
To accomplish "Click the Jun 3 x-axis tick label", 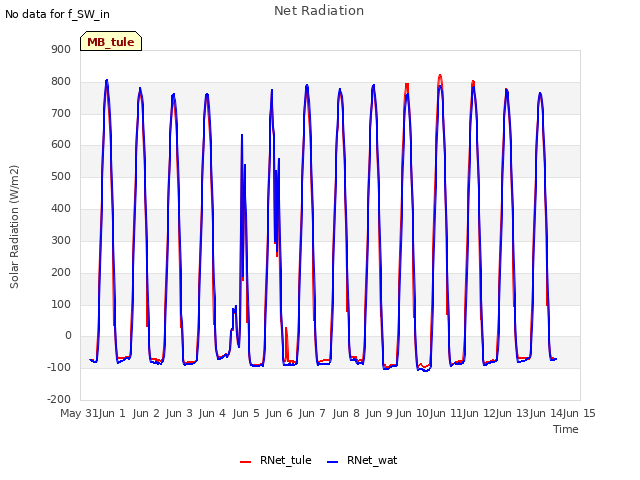I will coord(179,413).
